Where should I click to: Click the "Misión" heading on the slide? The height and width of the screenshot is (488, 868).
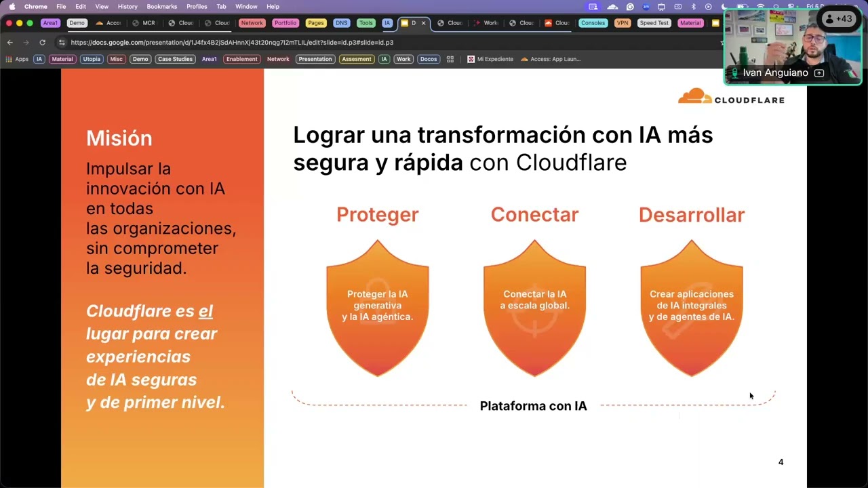pyautogui.click(x=119, y=138)
